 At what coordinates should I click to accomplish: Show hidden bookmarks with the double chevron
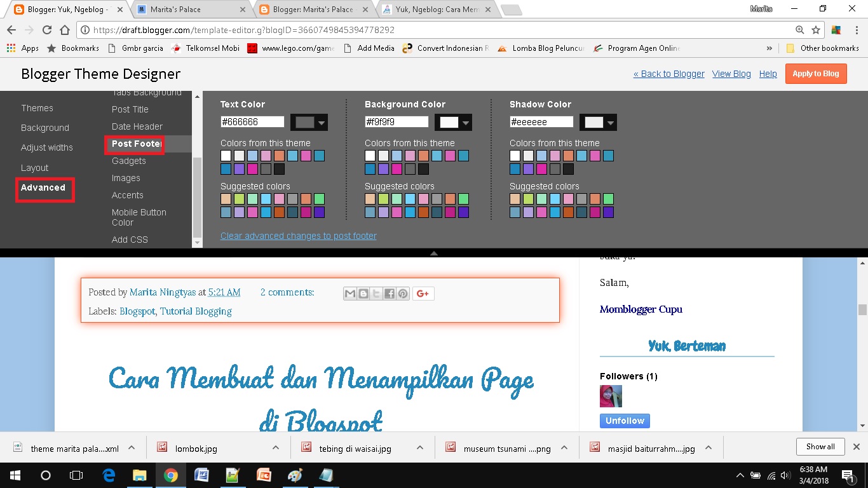770,48
